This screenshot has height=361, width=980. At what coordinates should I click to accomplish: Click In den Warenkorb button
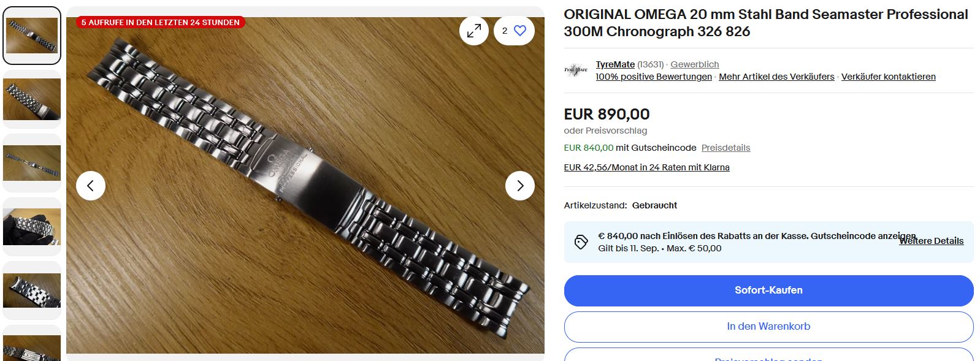(x=768, y=327)
